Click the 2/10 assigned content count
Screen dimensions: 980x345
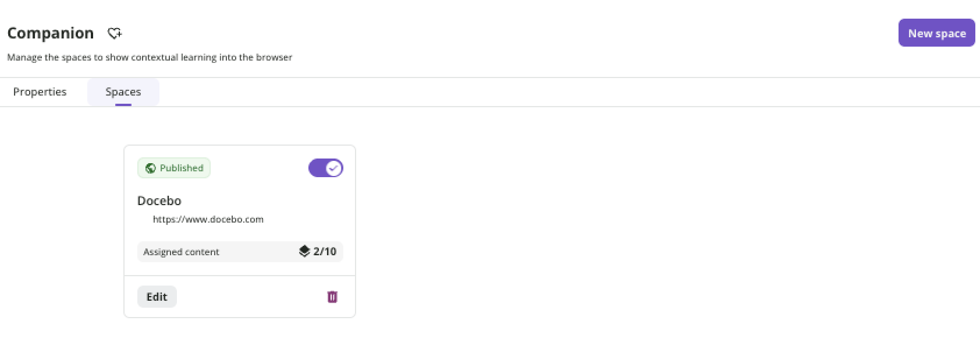tap(325, 251)
